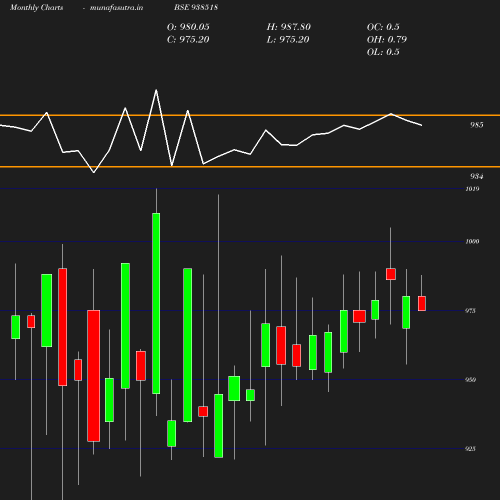The width and height of the screenshot is (500, 500).
Task: Click the 950 price axis label
Action: point(470,380)
